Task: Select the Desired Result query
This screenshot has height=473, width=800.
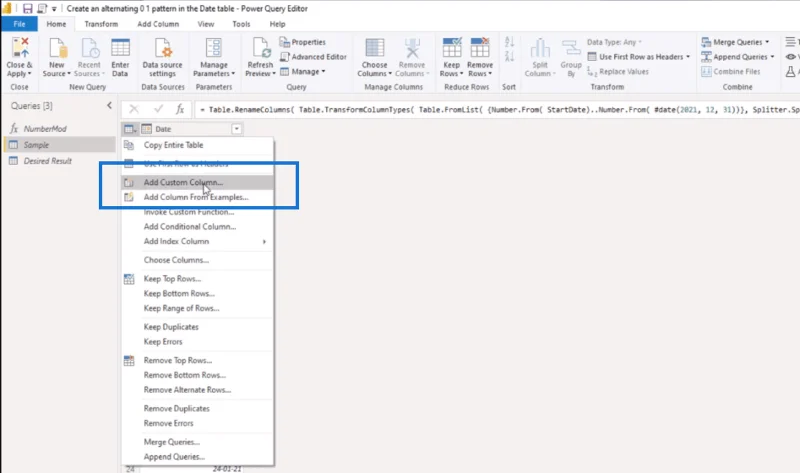Action: 60,161
